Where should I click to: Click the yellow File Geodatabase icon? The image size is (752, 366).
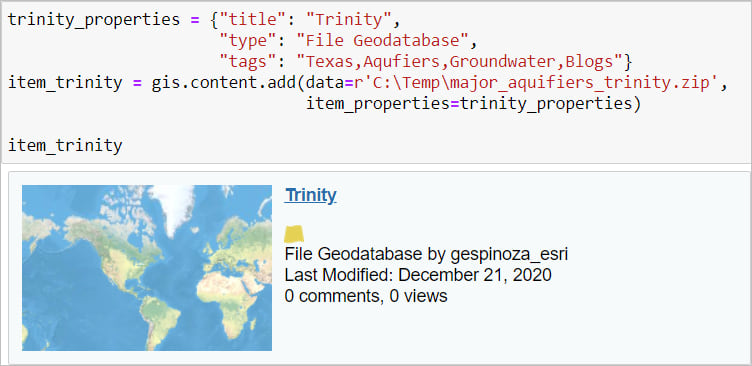pyautogui.click(x=294, y=234)
